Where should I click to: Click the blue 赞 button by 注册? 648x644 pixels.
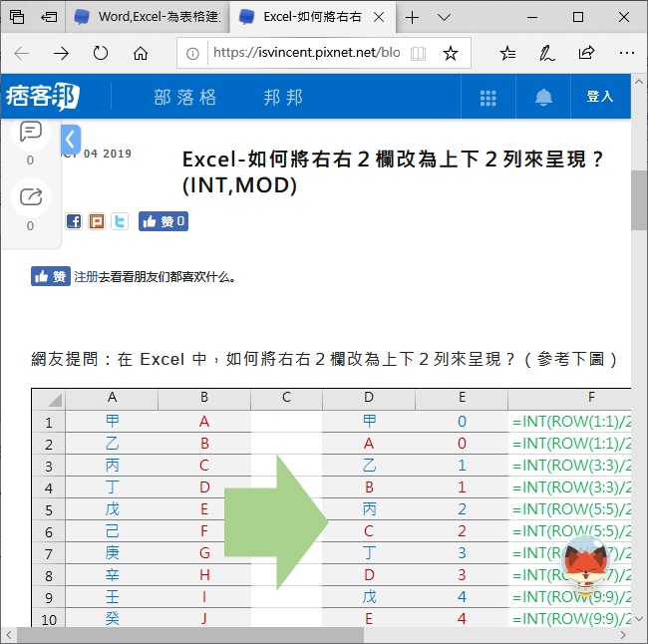pos(51,276)
